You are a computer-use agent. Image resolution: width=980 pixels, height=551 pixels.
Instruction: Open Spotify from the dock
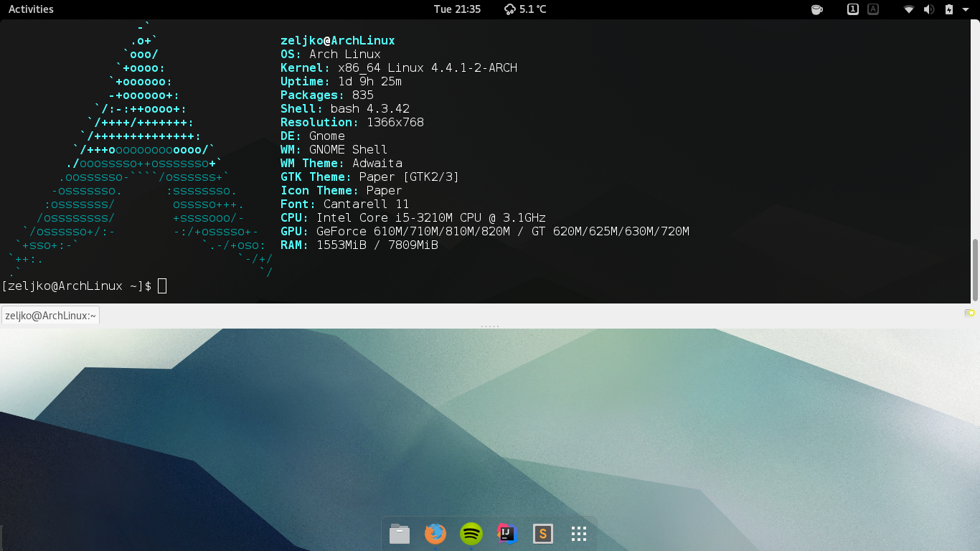point(471,534)
